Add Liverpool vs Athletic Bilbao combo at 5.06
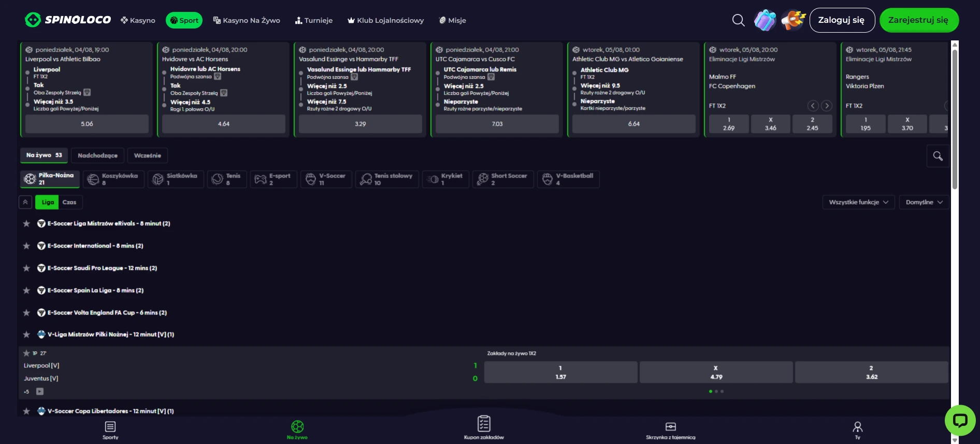980x444 pixels. [x=87, y=124]
